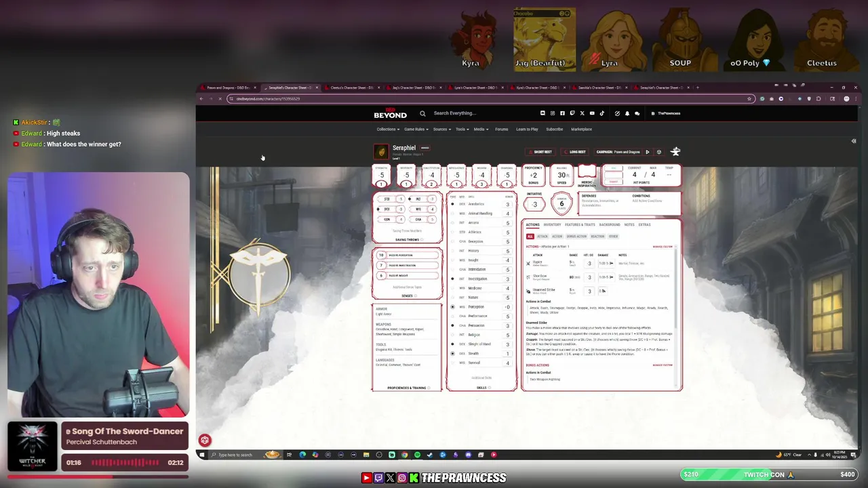Open the TikTok icon in header
The image size is (868, 488).
point(601,113)
